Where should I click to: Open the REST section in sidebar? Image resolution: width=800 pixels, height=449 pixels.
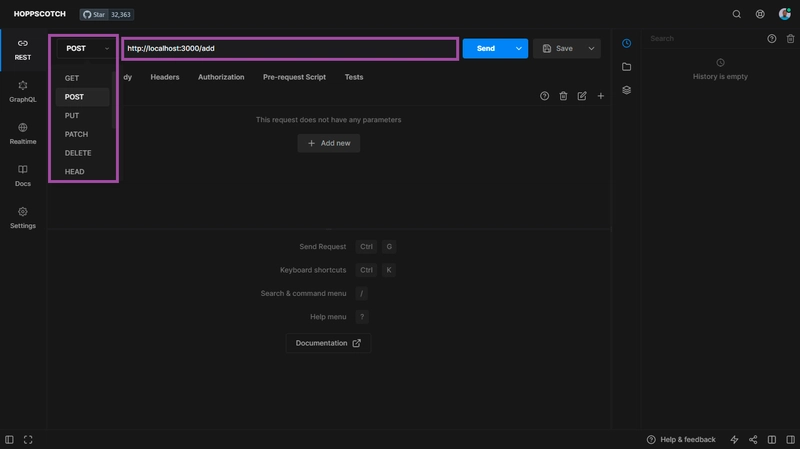click(x=23, y=50)
